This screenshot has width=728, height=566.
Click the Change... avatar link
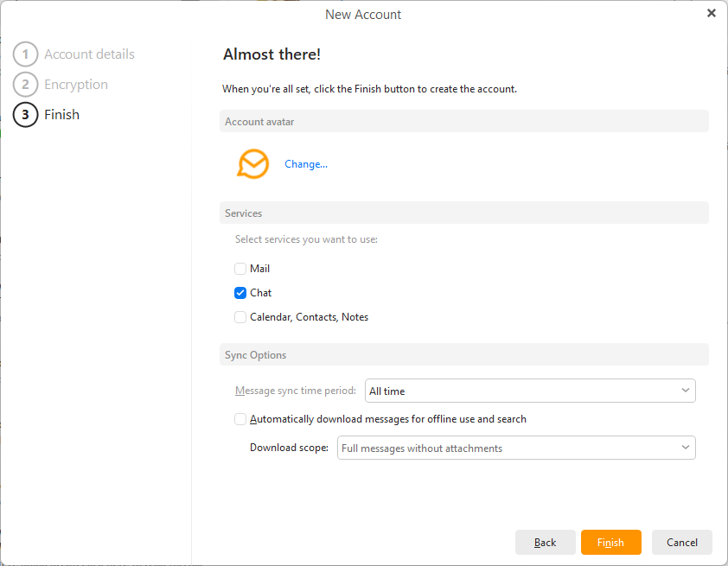pos(306,164)
